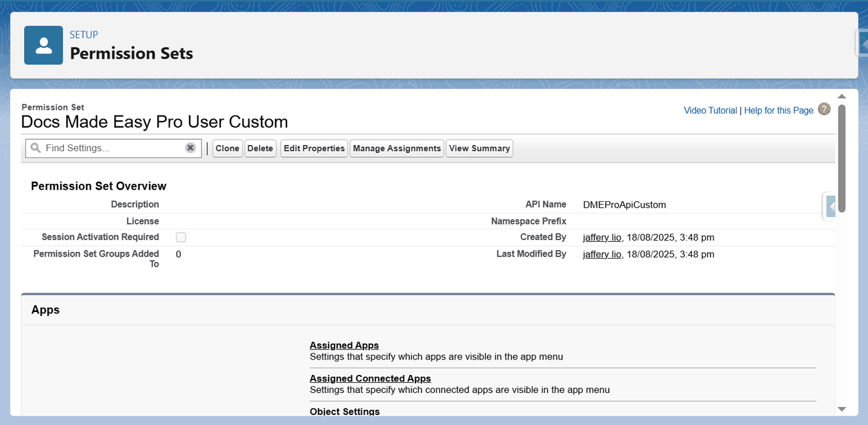
Task: Click the Permission Set Overview heading
Action: pos(99,186)
